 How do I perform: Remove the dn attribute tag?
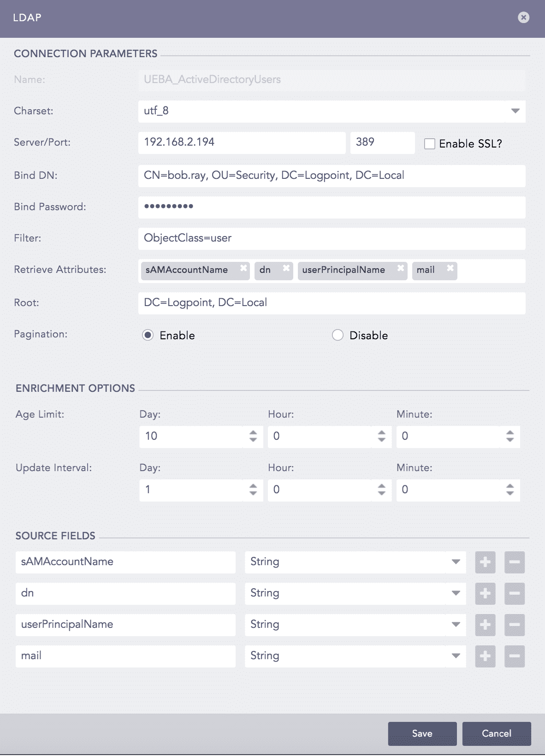[x=286, y=268]
